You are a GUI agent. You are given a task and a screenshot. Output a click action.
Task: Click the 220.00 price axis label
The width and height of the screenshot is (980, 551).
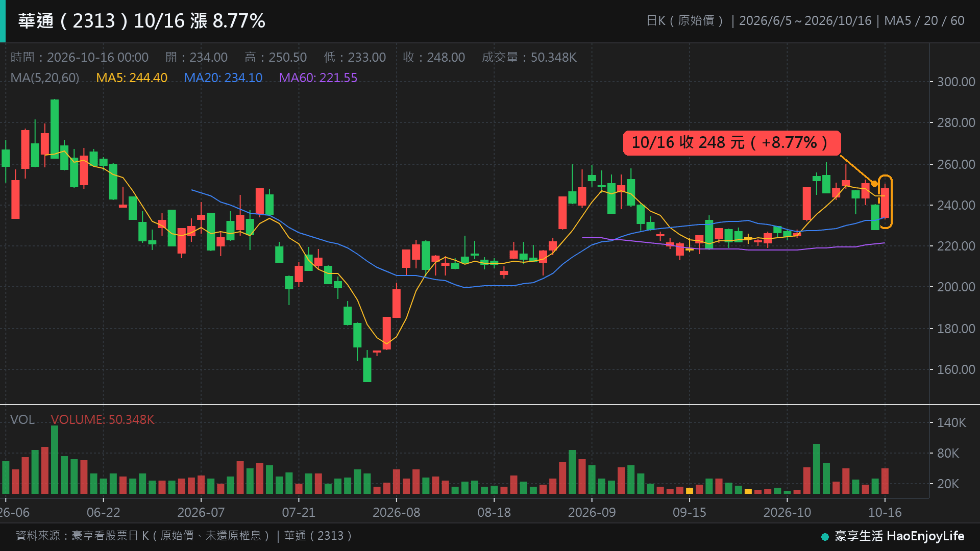(956, 246)
